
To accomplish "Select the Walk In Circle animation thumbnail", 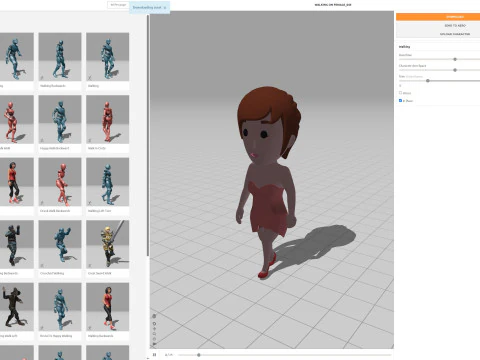I will [108, 119].
